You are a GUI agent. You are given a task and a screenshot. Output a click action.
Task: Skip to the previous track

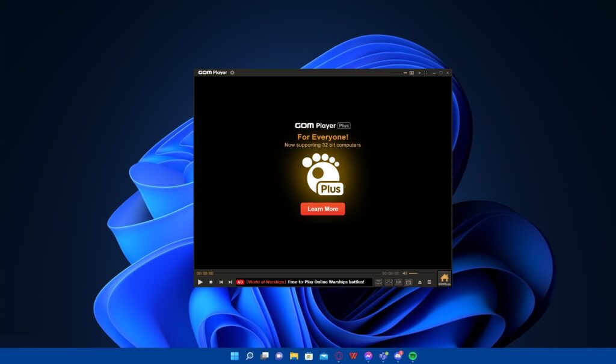click(221, 282)
